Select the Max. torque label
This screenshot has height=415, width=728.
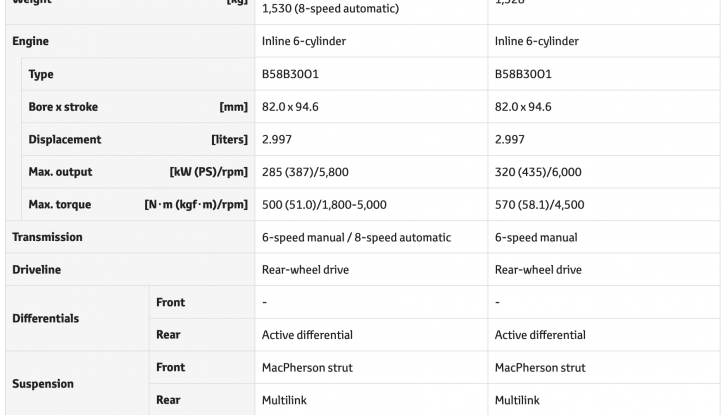coord(60,205)
